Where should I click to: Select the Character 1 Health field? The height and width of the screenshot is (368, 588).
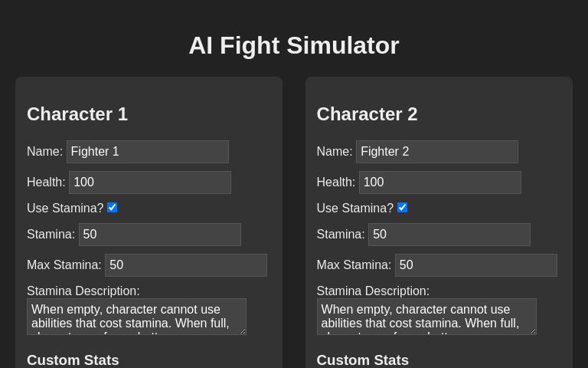click(149, 182)
